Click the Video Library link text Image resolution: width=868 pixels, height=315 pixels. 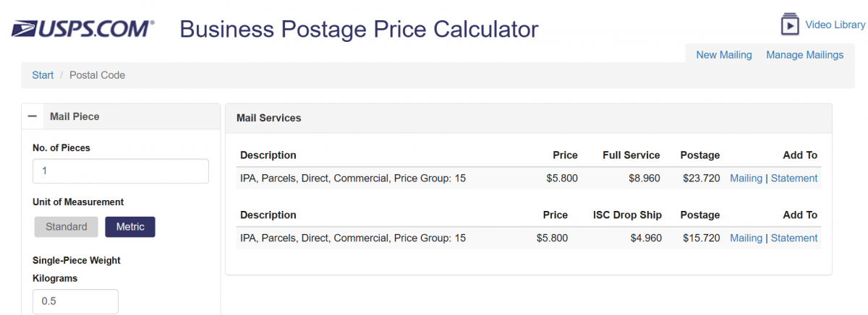pyautogui.click(x=835, y=25)
